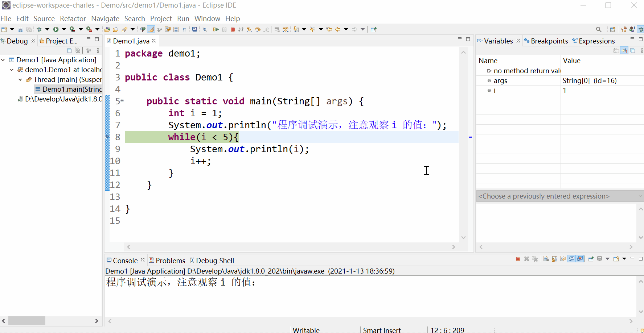644x333 pixels.
Task: Click the Debug view horizontal scrollbar thumb
Action: (x=27, y=321)
